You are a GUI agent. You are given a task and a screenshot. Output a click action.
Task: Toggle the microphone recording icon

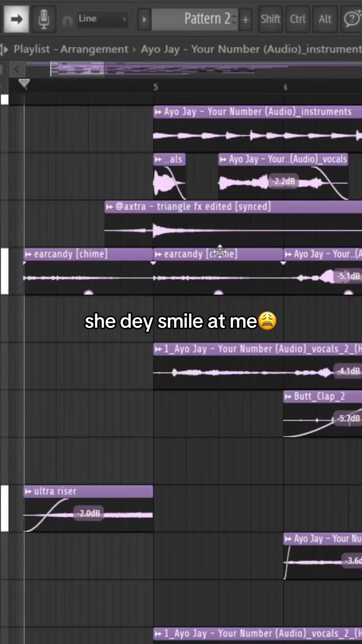44,19
